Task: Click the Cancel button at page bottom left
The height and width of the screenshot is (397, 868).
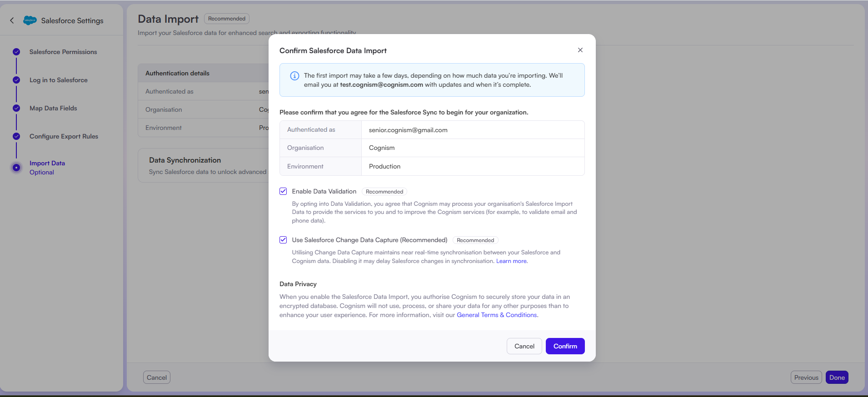Action: click(157, 377)
